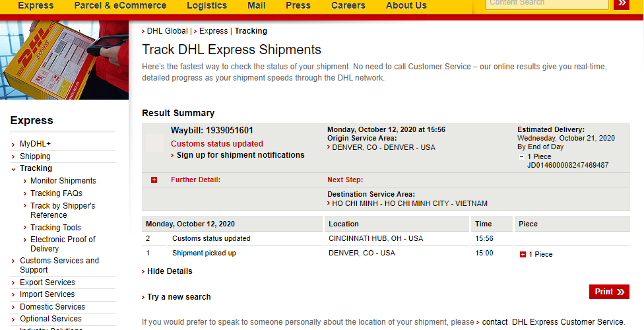Image resolution: width=644 pixels, height=330 pixels.
Task: Open Electronic Proof of Delivery
Action: point(63,244)
